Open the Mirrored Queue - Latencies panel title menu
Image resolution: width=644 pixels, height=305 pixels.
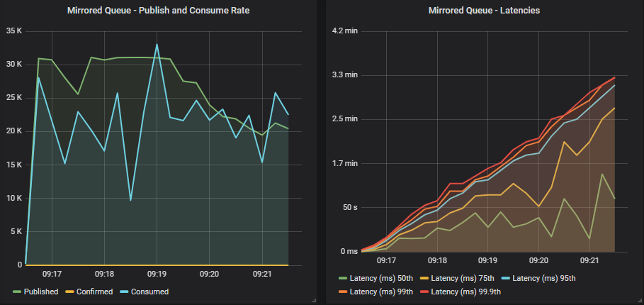[485, 11]
